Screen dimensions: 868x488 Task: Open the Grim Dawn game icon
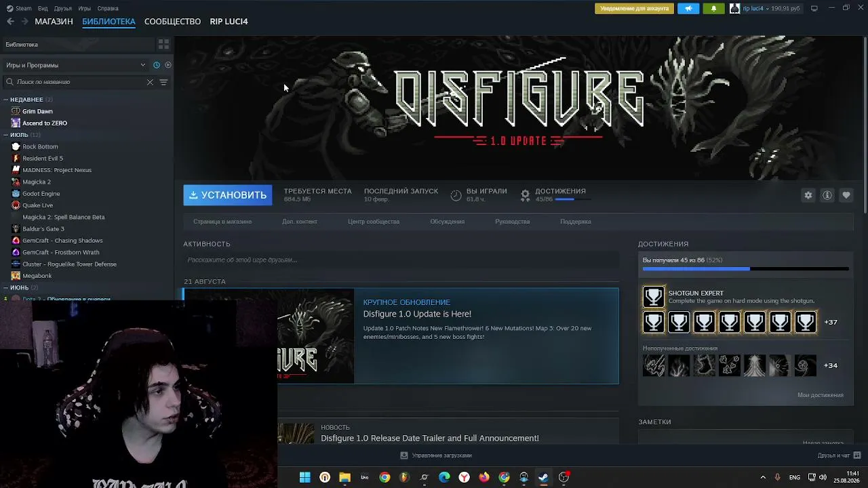point(16,111)
